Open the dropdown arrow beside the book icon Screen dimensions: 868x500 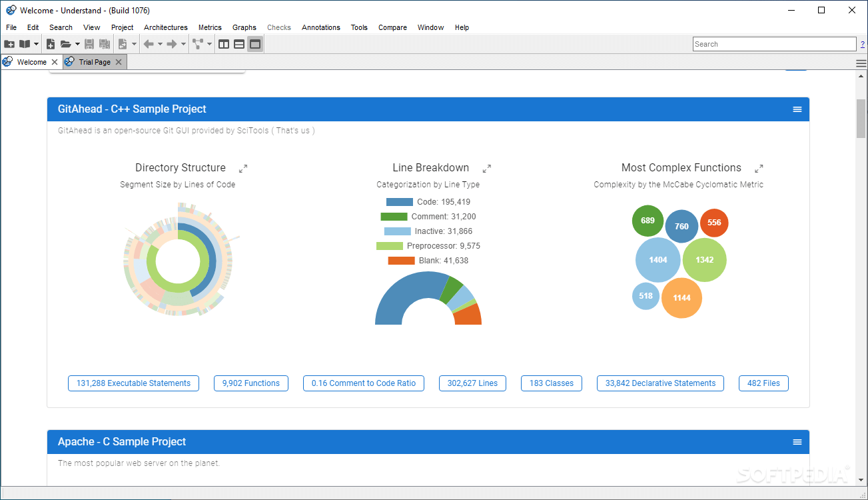click(x=36, y=44)
